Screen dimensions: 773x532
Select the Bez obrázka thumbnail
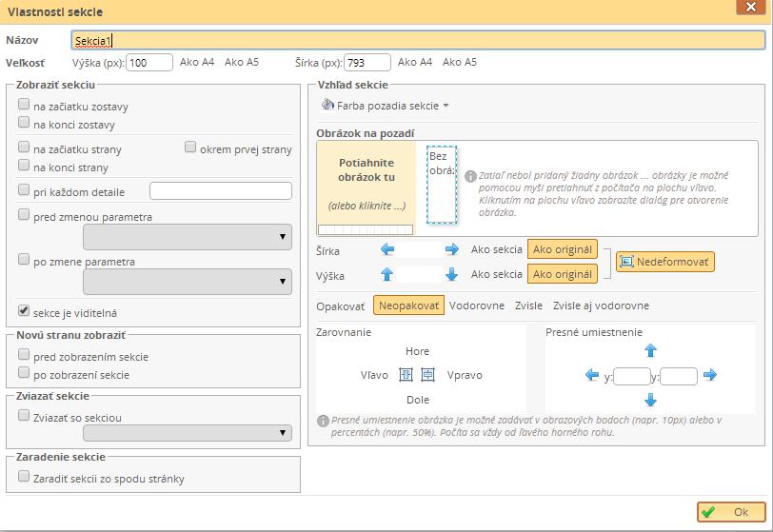click(442, 185)
